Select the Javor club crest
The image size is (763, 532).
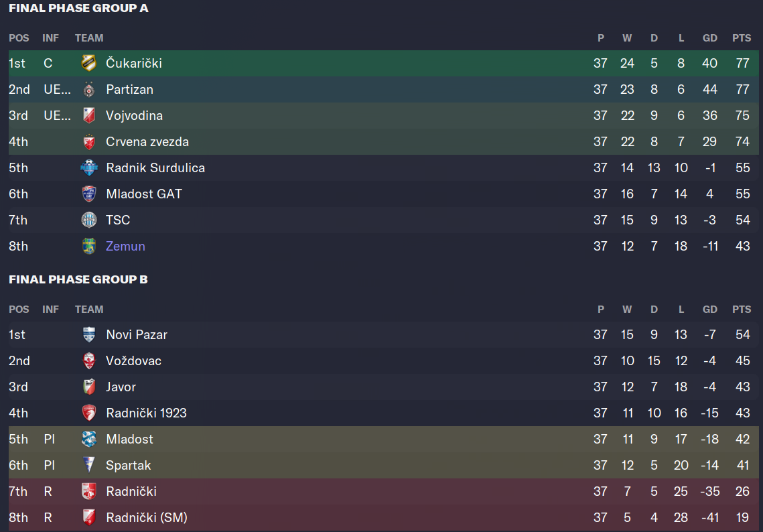click(x=88, y=387)
